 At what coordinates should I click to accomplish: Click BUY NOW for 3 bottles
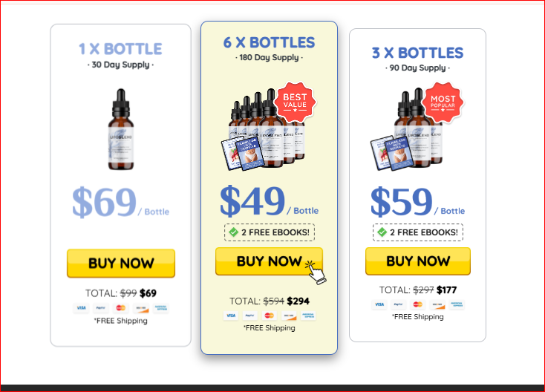tap(418, 261)
